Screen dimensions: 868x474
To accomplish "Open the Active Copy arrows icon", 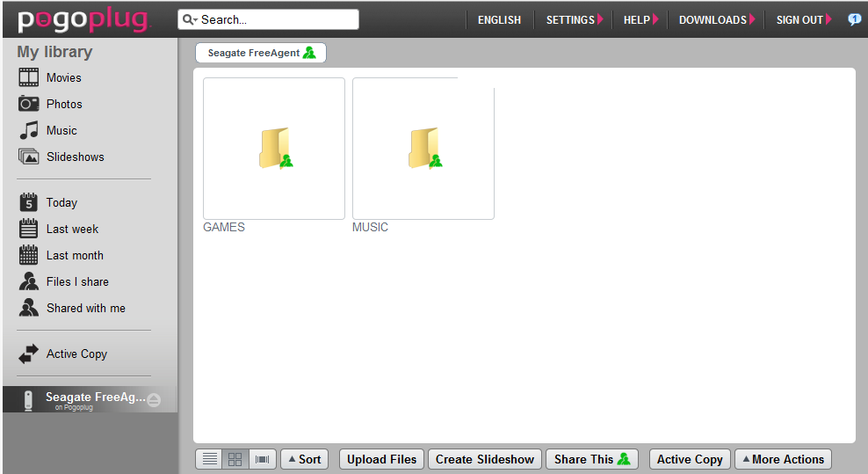I will tap(29, 354).
